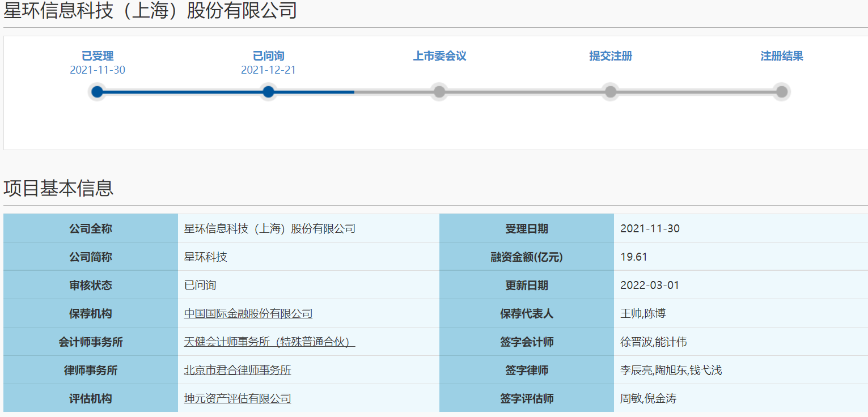The image size is (868, 417).
Task: Click the 融资金额(亿元) header cell
Action: point(527,257)
